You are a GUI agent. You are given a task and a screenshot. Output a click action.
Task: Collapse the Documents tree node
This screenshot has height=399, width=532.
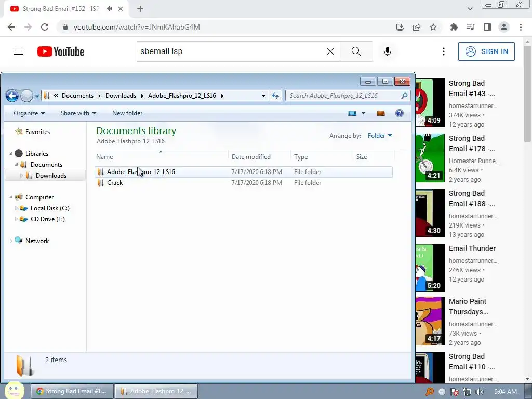tap(16, 165)
